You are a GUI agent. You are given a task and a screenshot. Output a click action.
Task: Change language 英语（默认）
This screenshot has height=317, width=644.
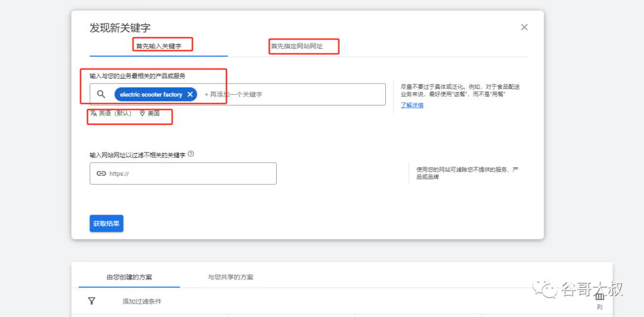click(115, 113)
